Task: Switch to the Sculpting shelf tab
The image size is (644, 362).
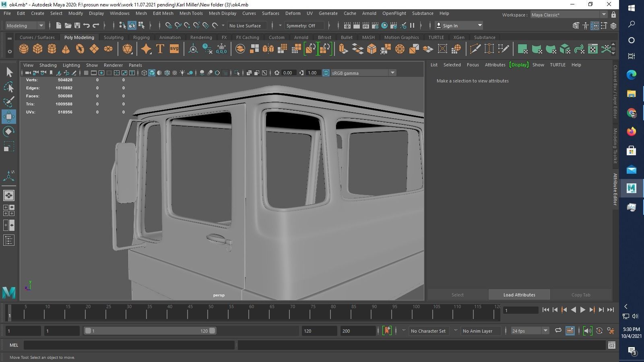Action: click(114, 37)
